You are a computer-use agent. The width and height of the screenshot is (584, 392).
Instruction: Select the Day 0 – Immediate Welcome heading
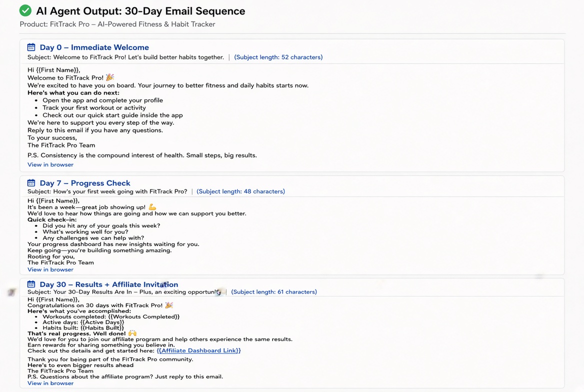click(x=94, y=47)
